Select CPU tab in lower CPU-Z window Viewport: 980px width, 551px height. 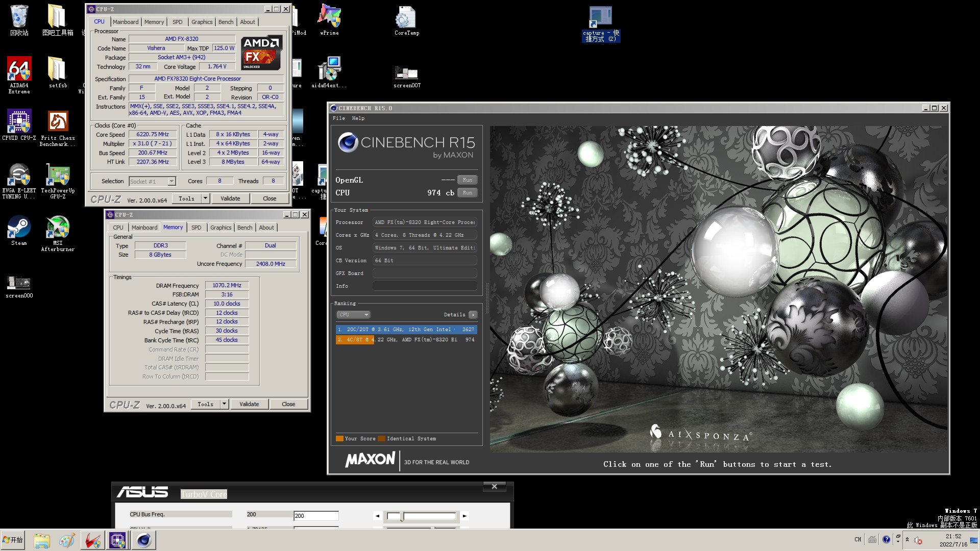tap(118, 228)
